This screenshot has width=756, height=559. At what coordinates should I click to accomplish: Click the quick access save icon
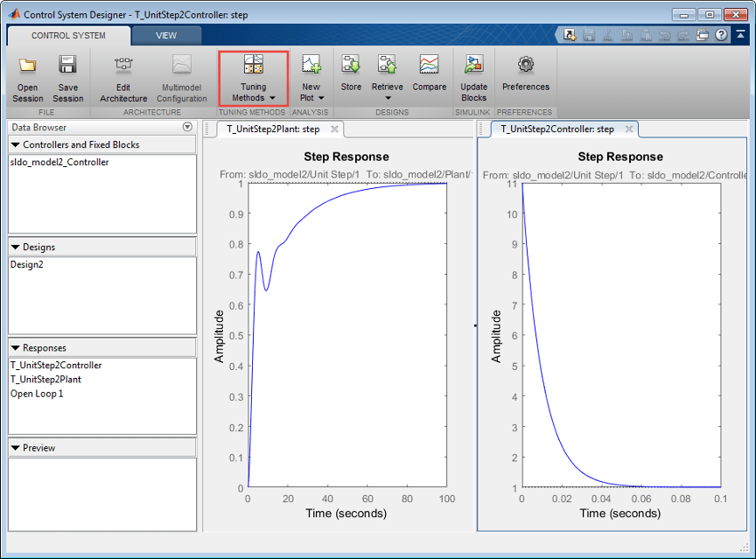click(x=588, y=35)
